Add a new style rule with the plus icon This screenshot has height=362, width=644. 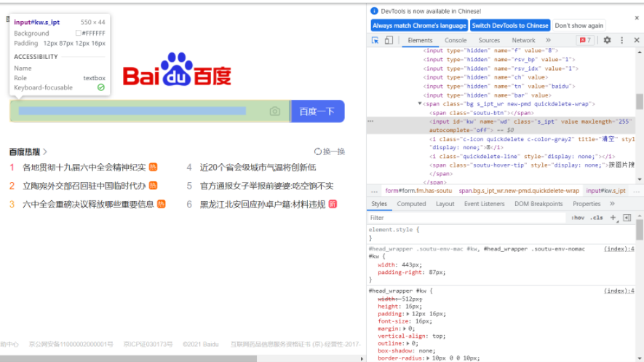tap(613, 218)
